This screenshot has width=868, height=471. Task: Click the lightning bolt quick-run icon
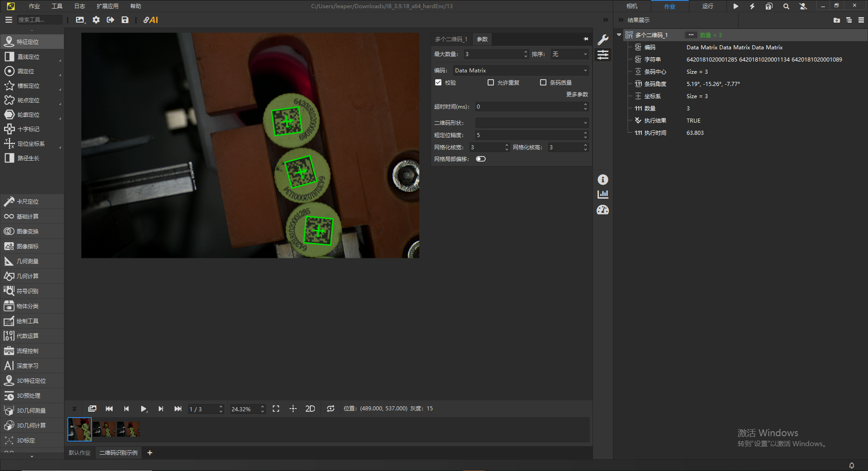pos(752,6)
